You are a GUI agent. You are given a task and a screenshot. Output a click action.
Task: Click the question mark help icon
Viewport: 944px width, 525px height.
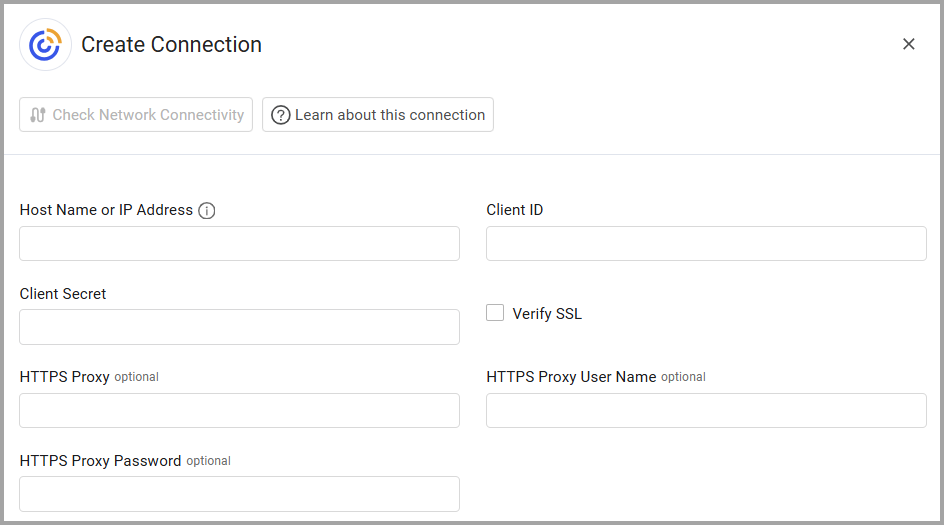click(x=281, y=115)
